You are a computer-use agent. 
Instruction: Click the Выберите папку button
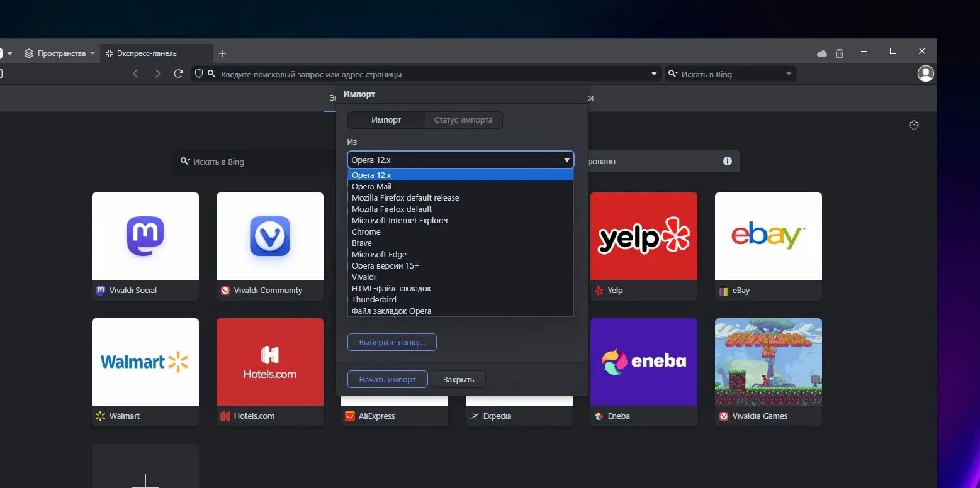pyautogui.click(x=391, y=342)
